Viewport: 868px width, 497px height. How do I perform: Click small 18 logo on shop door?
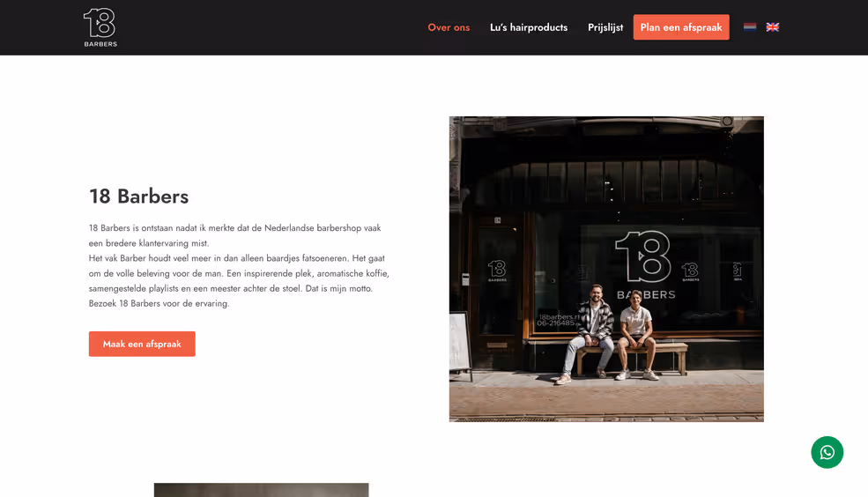[497, 271]
